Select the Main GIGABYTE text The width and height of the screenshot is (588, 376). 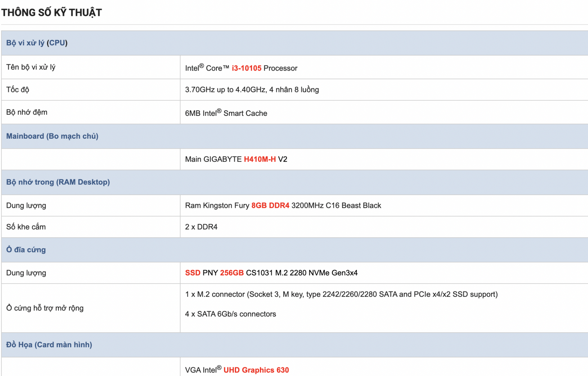(214, 159)
